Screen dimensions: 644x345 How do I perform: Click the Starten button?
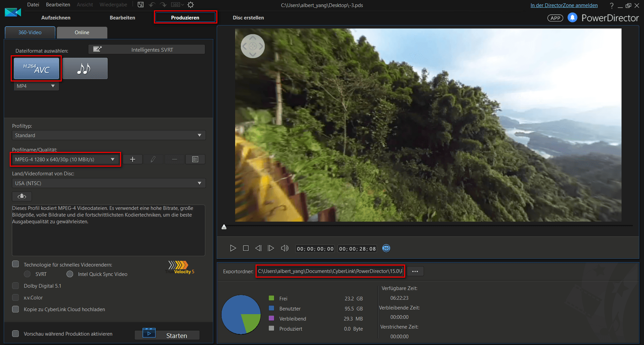click(x=167, y=335)
